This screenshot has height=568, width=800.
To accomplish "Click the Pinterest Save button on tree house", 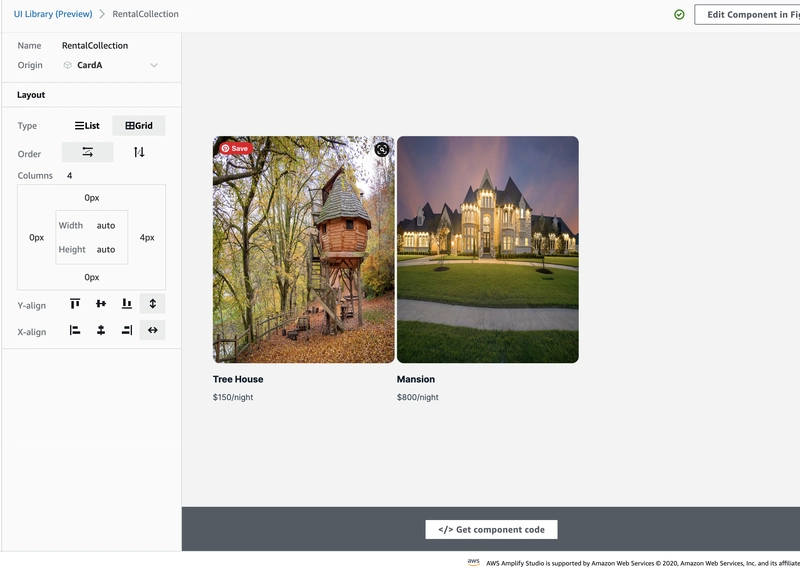I will tap(236, 149).
